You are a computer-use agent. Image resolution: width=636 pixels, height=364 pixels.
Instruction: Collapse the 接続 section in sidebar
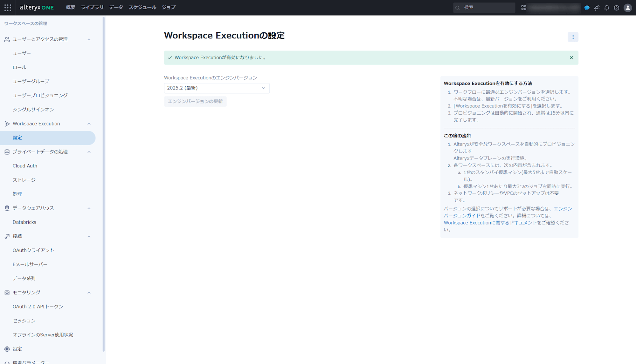click(x=89, y=236)
